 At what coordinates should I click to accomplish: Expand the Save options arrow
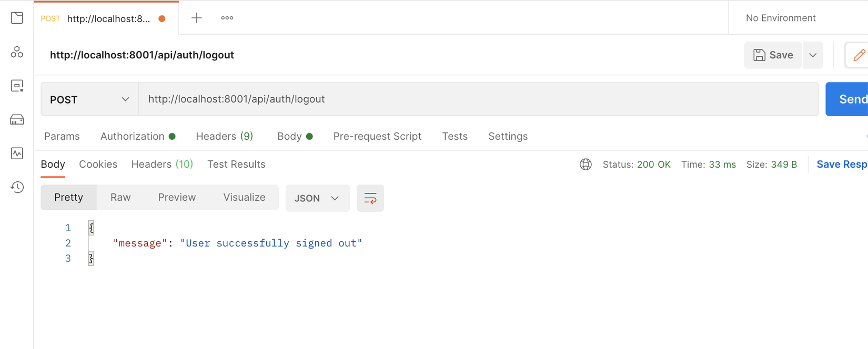tap(813, 55)
